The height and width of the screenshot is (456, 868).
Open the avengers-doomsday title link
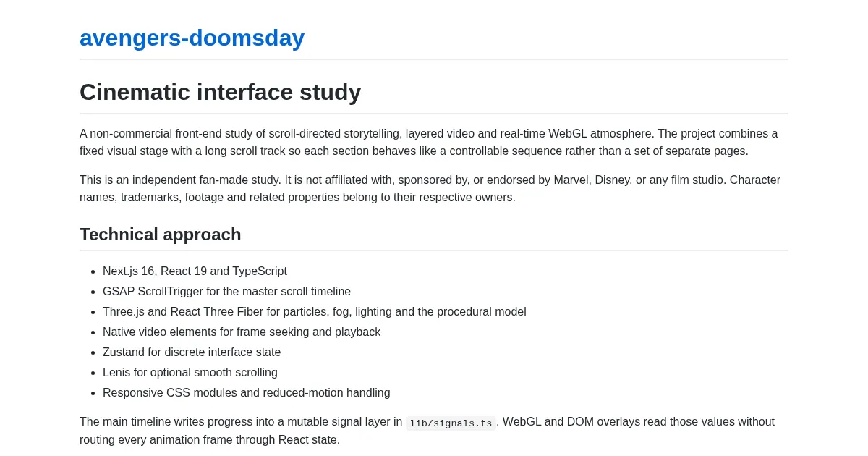tap(192, 38)
